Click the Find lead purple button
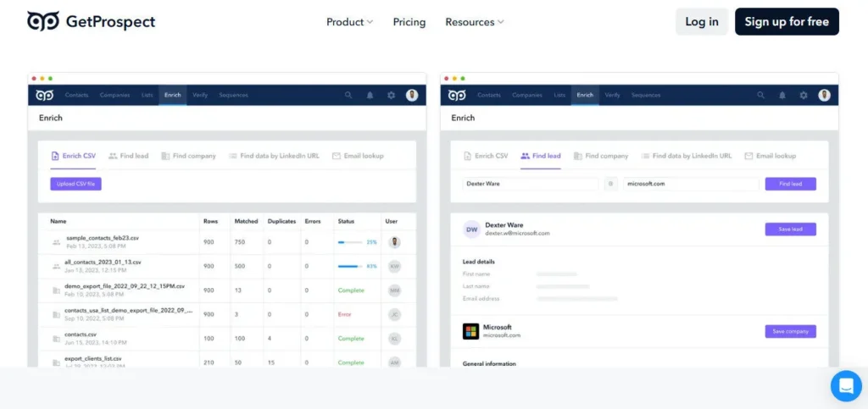 791,184
